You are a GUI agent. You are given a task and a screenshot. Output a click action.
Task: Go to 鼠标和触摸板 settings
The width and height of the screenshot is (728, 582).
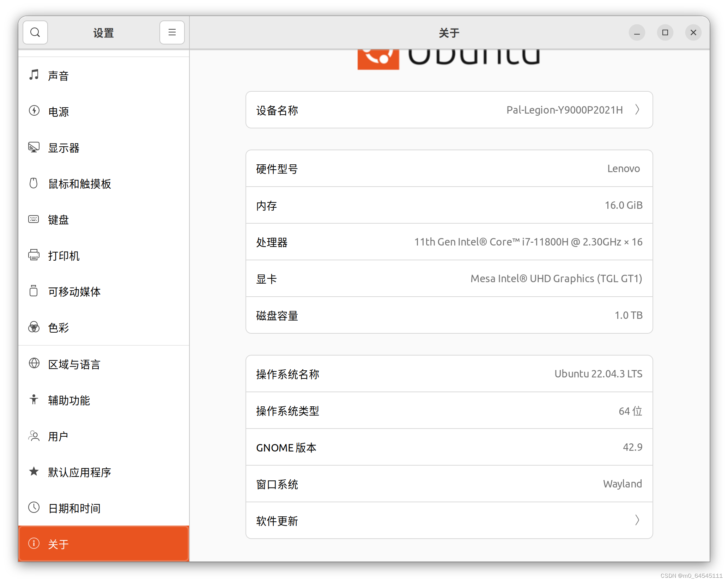tap(104, 183)
